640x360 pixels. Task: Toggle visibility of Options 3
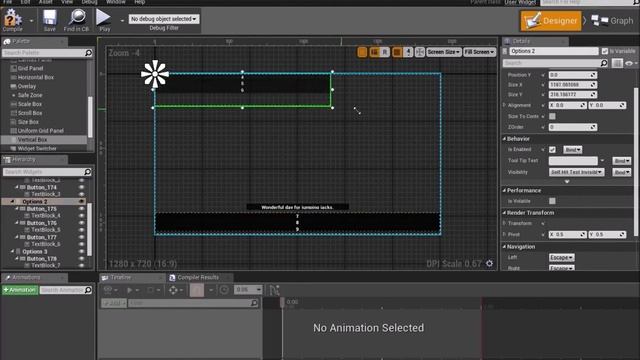(x=81, y=251)
